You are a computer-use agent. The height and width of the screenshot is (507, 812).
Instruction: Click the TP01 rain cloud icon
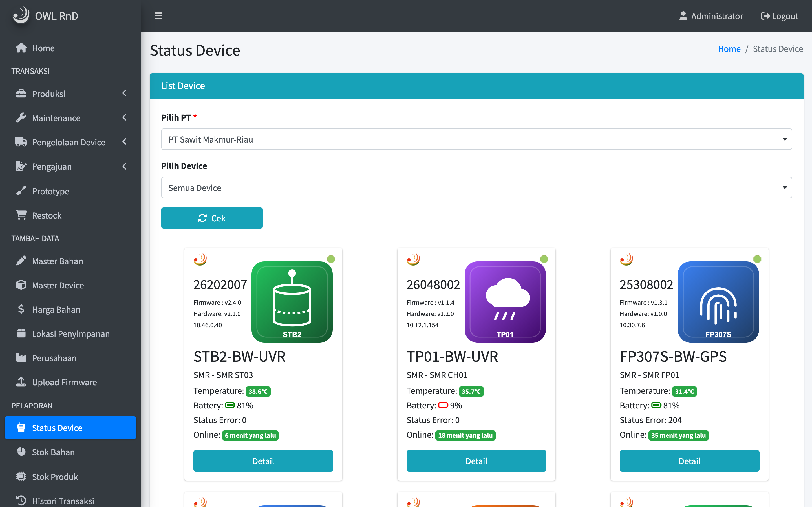505,301
